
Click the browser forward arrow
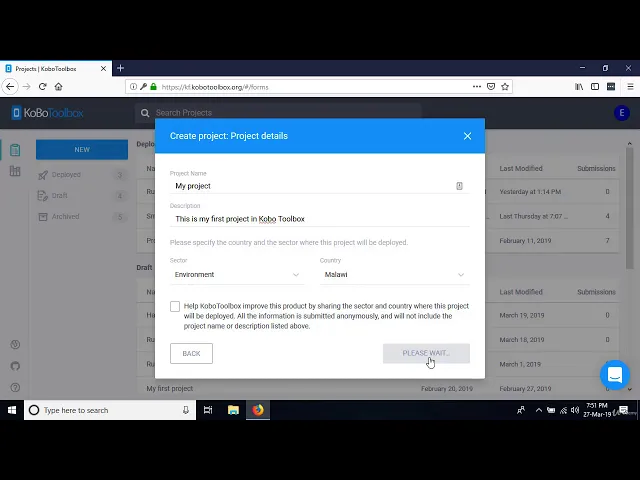pos(27,87)
